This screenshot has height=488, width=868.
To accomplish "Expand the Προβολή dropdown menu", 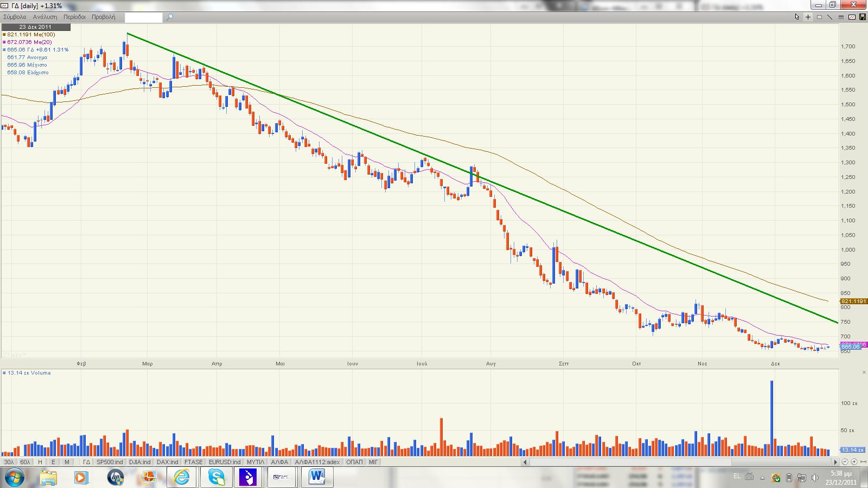I will 103,17.
